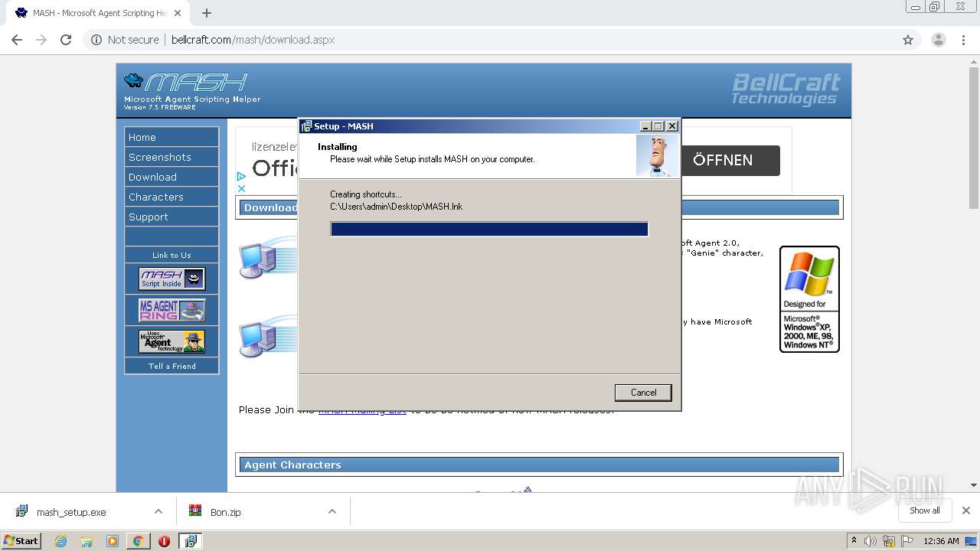Click the ÖFFNEN ad button

pos(730,160)
